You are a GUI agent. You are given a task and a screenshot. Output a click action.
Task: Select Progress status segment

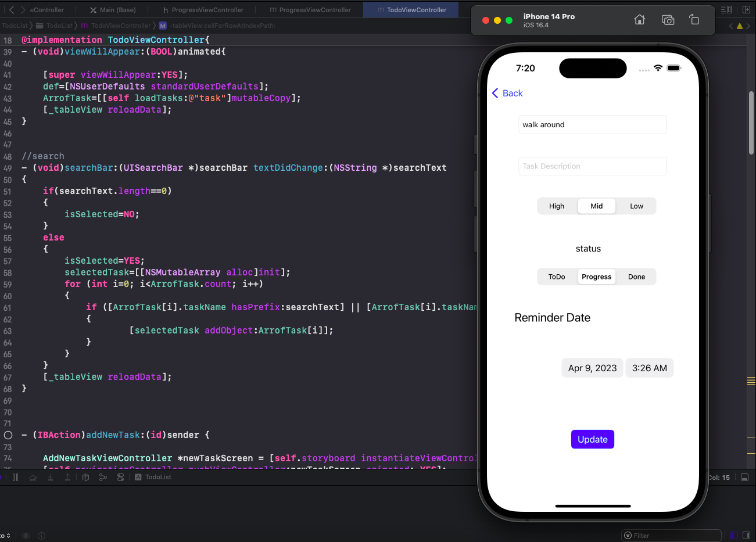(x=597, y=277)
